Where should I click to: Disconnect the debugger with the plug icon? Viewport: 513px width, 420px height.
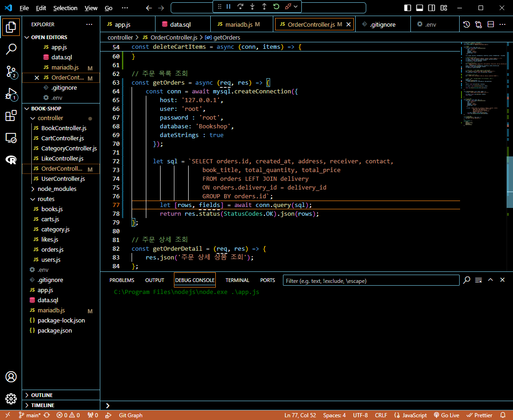288,6
